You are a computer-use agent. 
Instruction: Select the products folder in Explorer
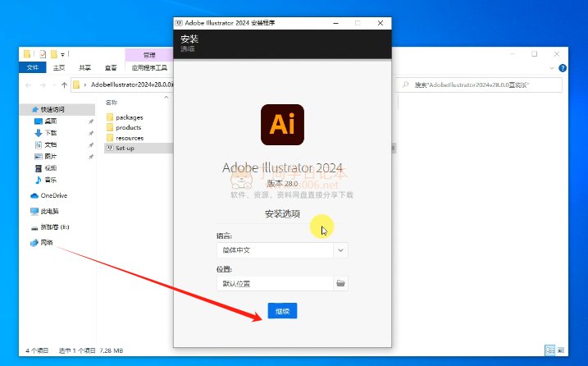(128, 128)
